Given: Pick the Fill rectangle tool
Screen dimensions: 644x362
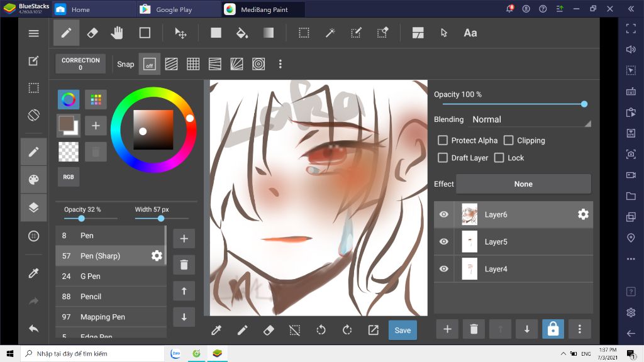Looking at the screenshot, I should coord(216,33).
